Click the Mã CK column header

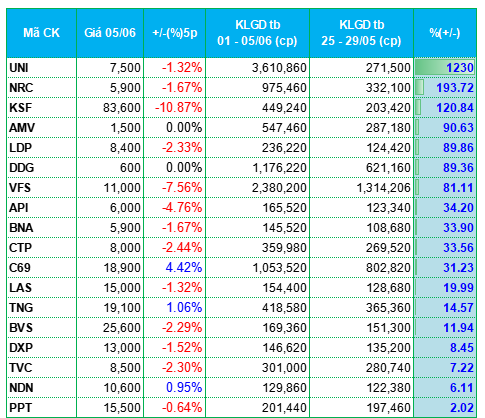coord(42,33)
